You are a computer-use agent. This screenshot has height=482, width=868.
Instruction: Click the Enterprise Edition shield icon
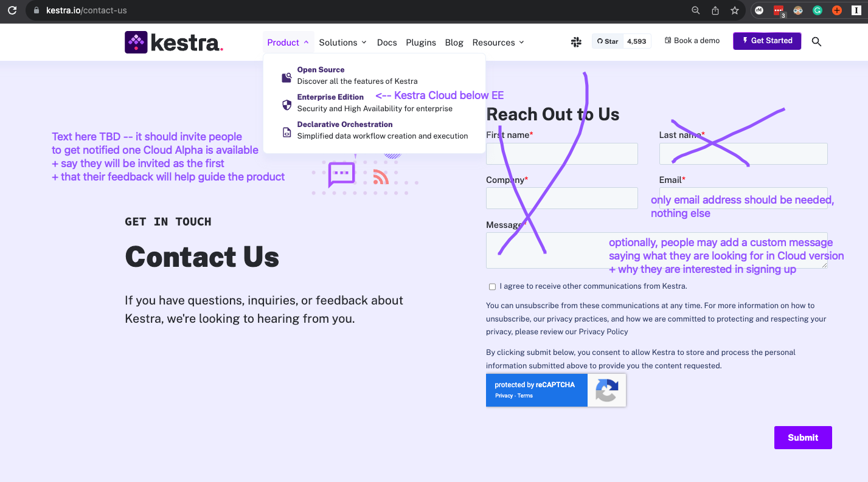tap(286, 104)
